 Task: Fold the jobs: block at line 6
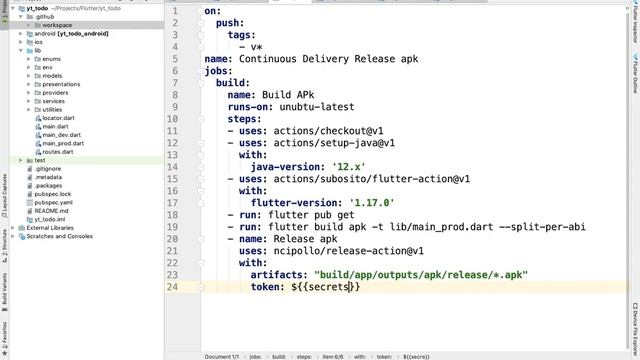[x=200, y=71]
